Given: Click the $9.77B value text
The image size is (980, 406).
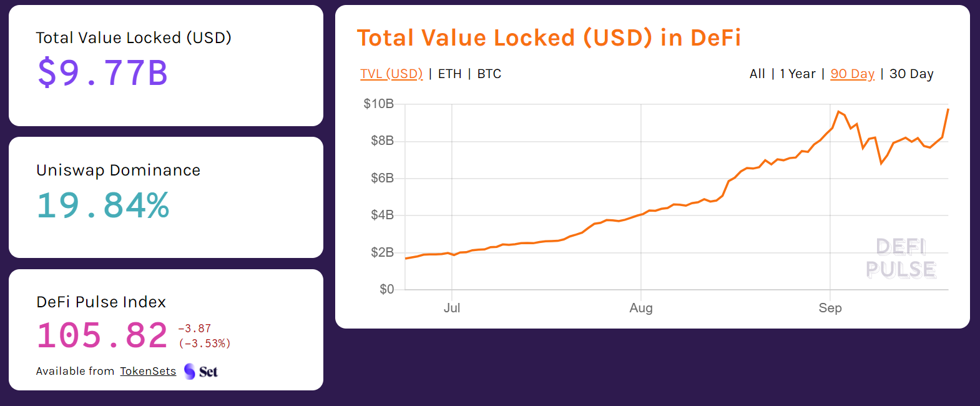Looking at the screenshot, I should pyautogui.click(x=102, y=71).
